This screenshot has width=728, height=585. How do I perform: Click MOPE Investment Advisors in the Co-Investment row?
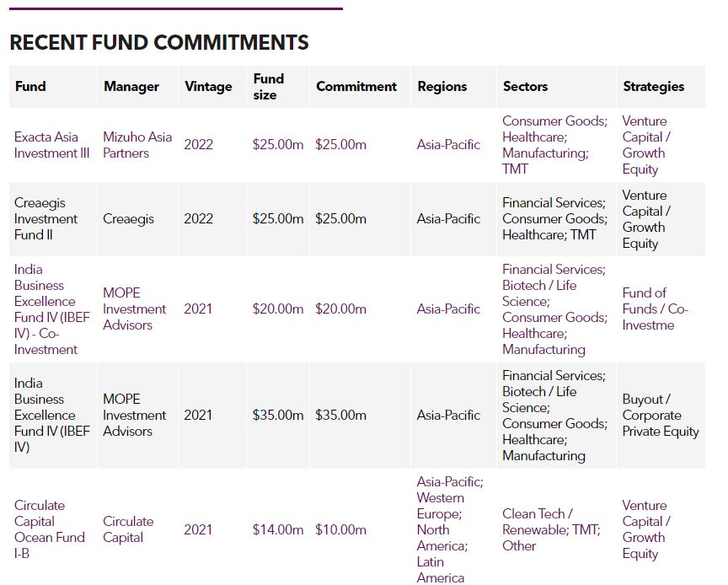tap(134, 309)
